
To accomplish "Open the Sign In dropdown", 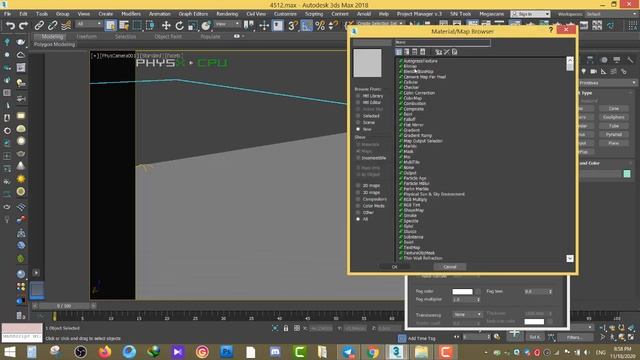I will (x=530, y=14).
